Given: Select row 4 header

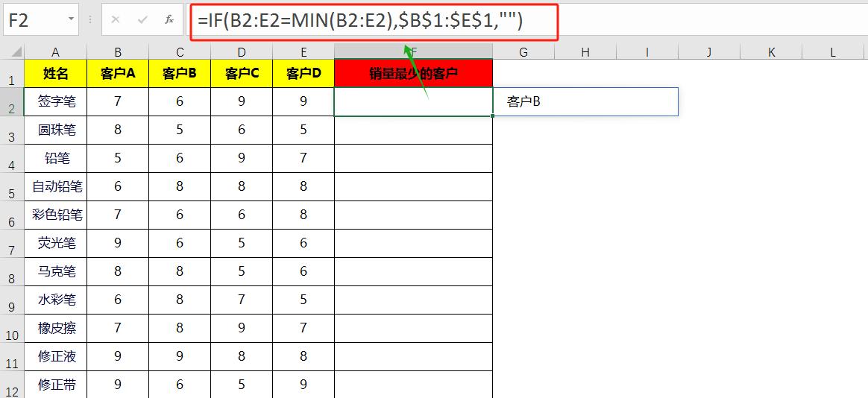Looking at the screenshot, I should (12, 158).
